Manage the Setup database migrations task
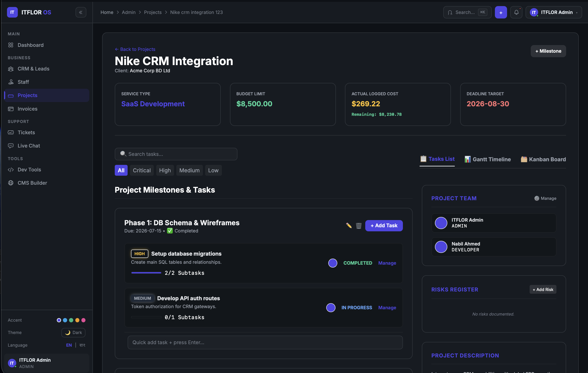588x373 pixels. [x=387, y=263]
